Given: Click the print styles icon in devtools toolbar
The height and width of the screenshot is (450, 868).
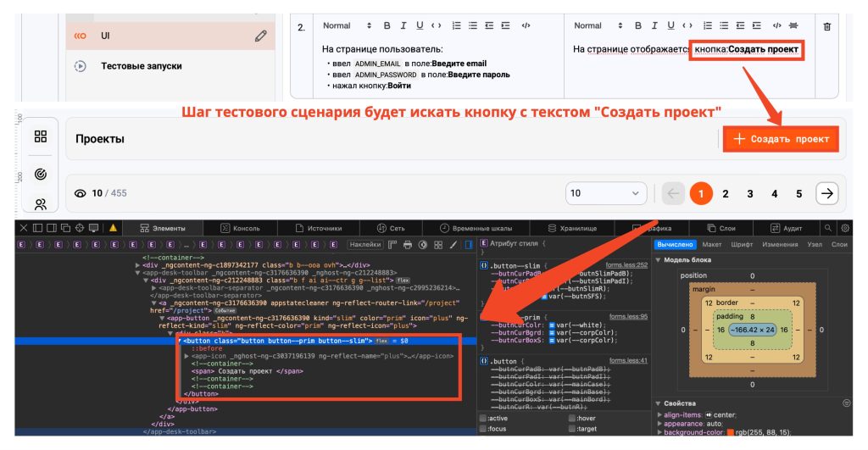Looking at the screenshot, I should (407, 245).
